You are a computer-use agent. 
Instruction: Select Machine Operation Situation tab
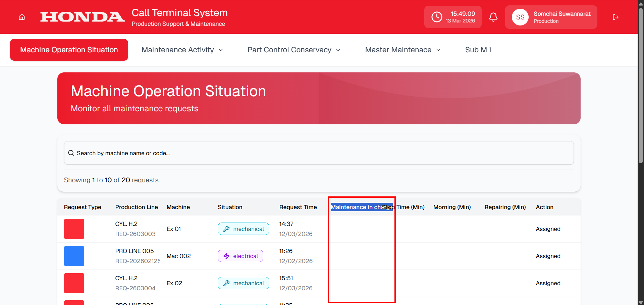pyautogui.click(x=69, y=50)
